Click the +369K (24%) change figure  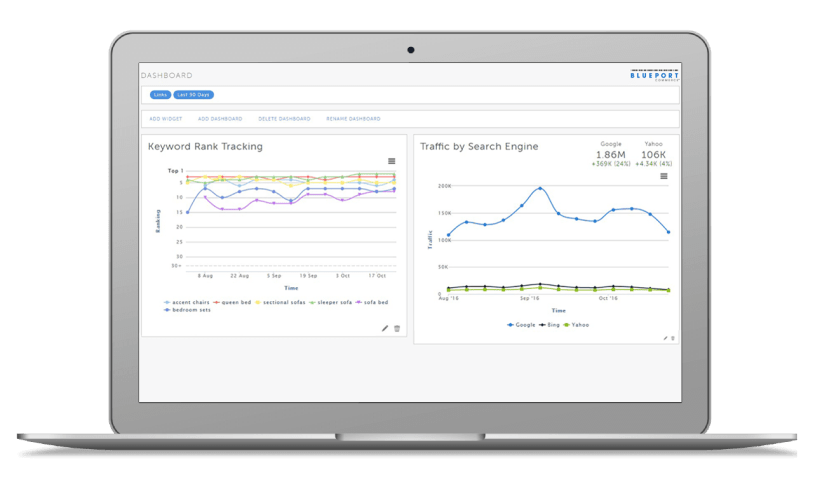coord(610,164)
